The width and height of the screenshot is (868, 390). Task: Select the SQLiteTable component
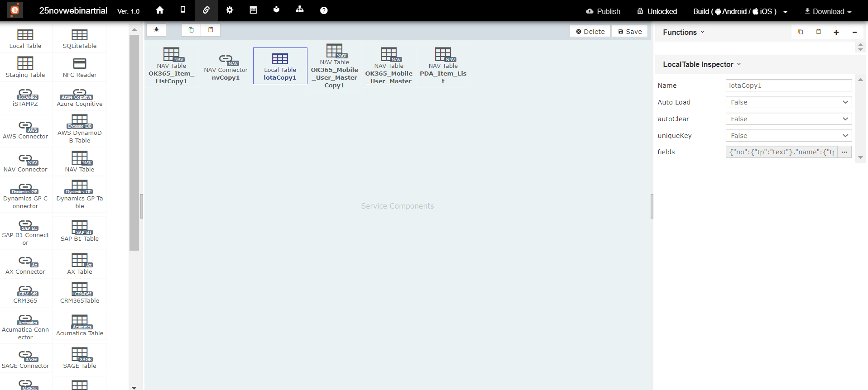[80, 39]
